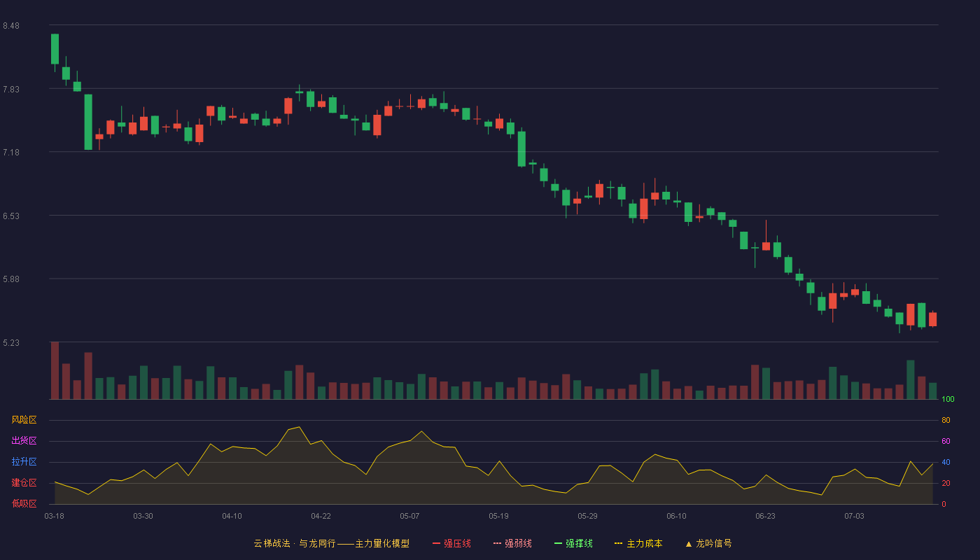Image resolution: width=980 pixels, height=560 pixels.
Task: Click the 06-10 date label
Action: tap(676, 516)
